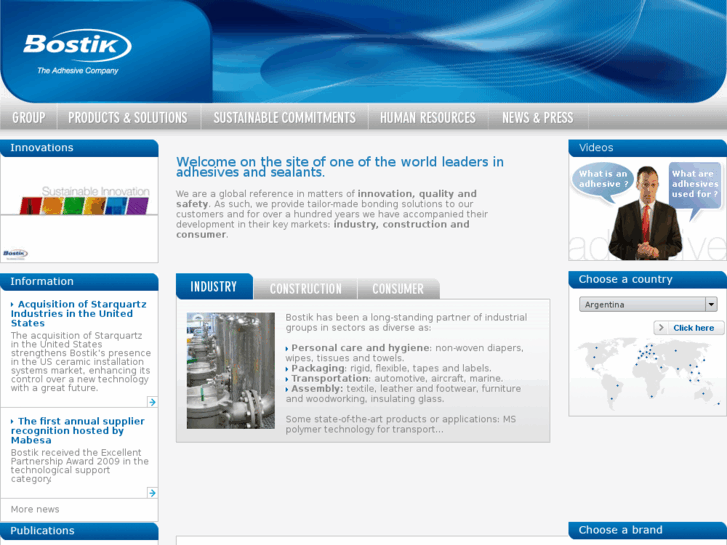
Task: Switch to the CONSUMER tab
Action: coord(398,289)
